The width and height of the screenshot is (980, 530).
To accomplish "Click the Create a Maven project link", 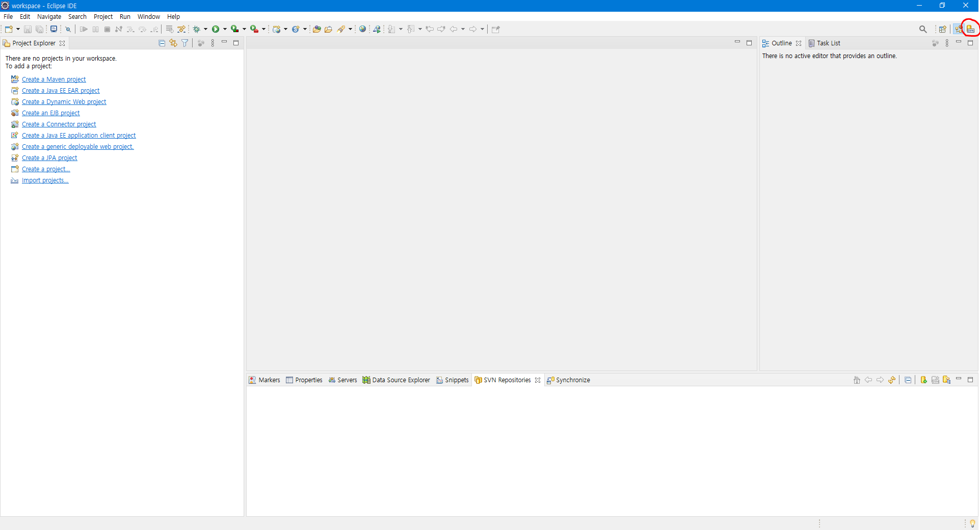I will [54, 79].
